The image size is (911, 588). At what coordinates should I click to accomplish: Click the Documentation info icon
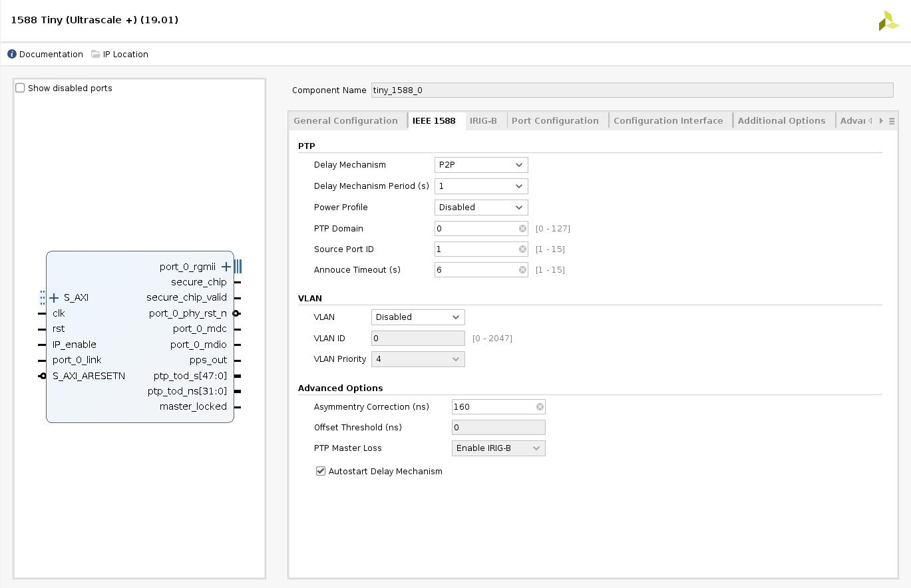tap(12, 55)
